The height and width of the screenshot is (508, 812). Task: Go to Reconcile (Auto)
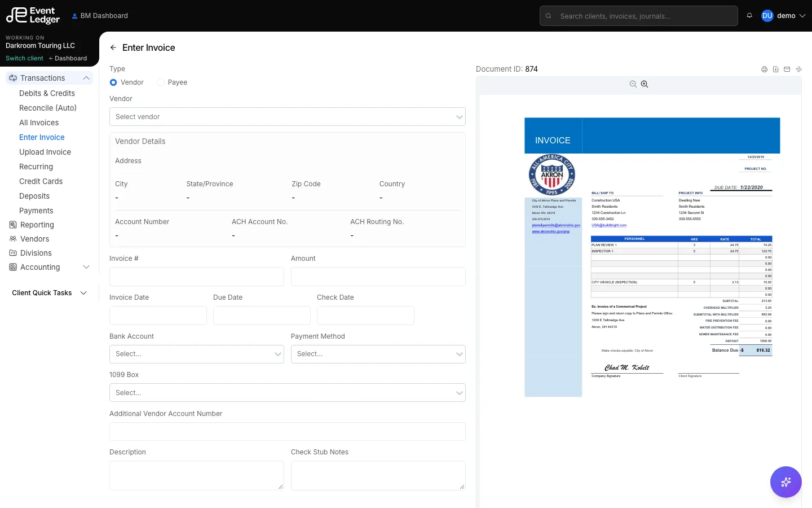coord(48,108)
